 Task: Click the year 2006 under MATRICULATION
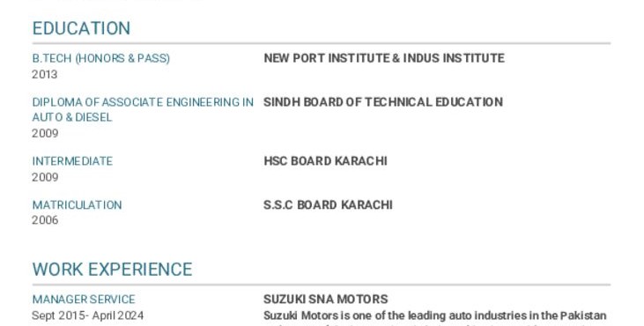[x=45, y=220]
